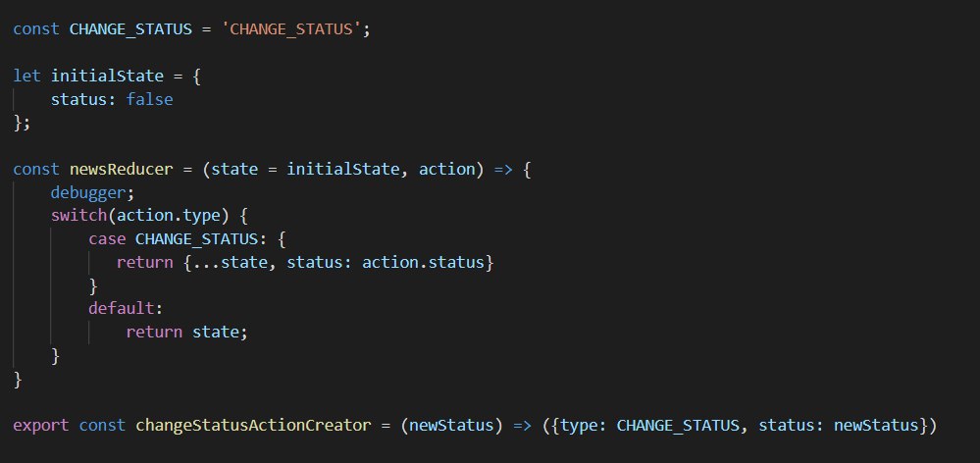This screenshot has width=980, height=463.
Task: Click the case keyword
Action: tap(107, 239)
